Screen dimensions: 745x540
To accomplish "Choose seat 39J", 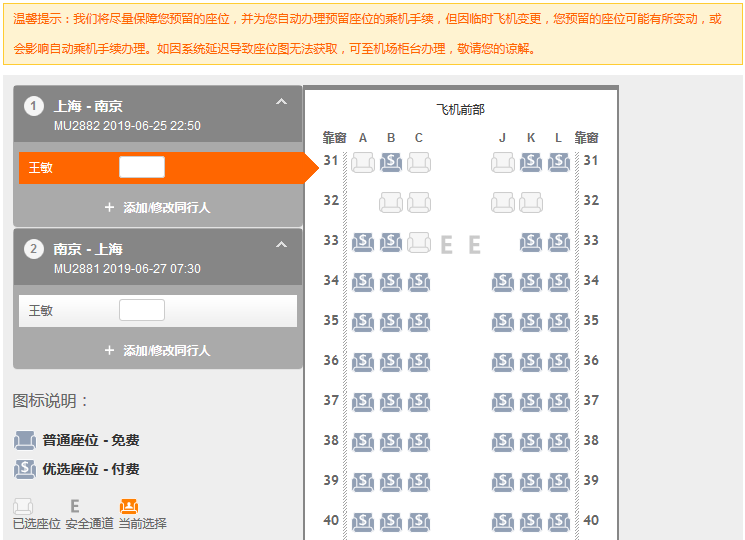I will coord(502,482).
